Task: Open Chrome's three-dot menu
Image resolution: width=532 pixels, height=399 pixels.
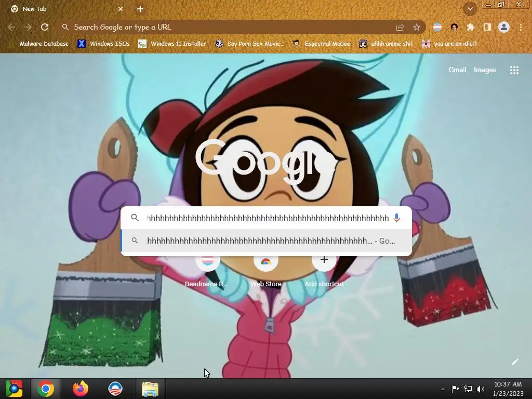Action: 521,27
